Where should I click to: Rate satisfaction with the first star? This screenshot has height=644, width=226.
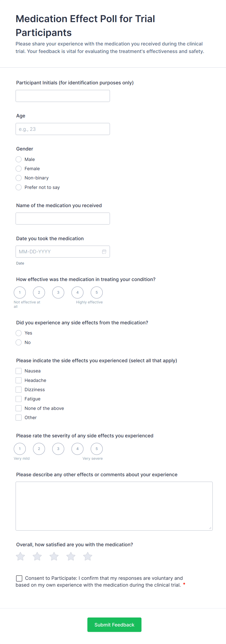[20, 556]
